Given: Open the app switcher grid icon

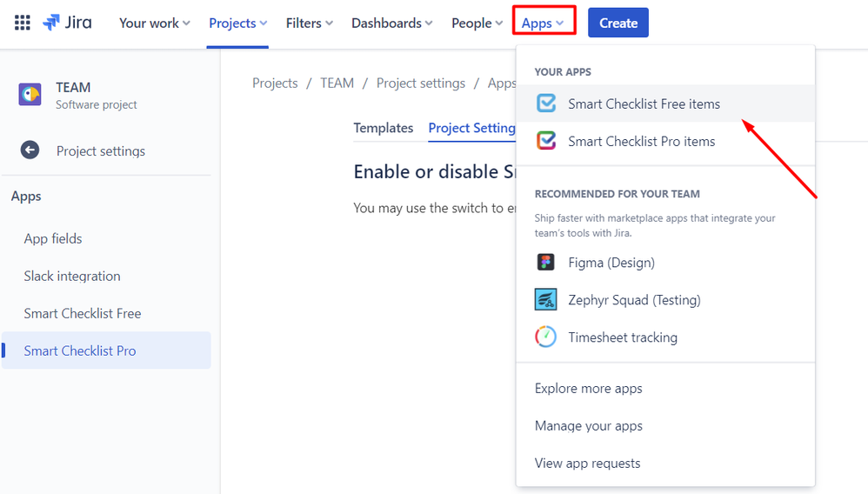Looking at the screenshot, I should click(22, 23).
